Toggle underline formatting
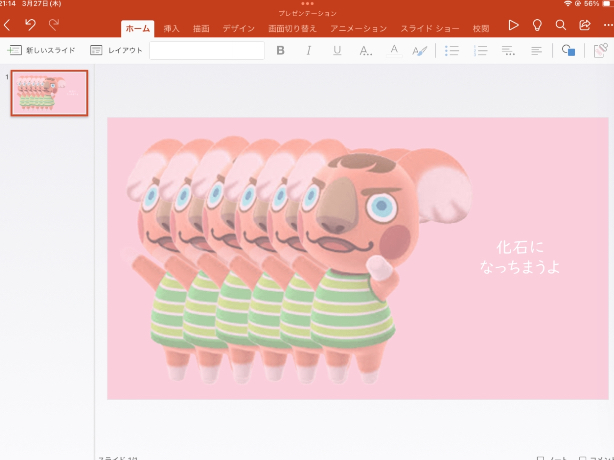Image resolution: width=614 pixels, height=460 pixels. (337, 51)
